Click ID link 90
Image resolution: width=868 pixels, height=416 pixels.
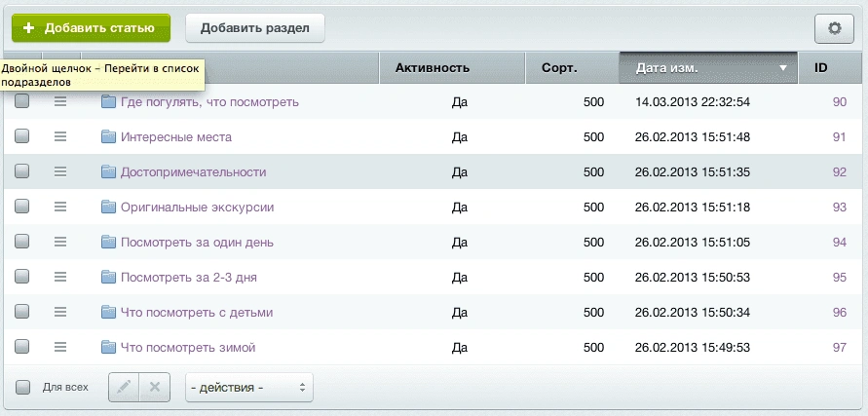click(x=839, y=102)
